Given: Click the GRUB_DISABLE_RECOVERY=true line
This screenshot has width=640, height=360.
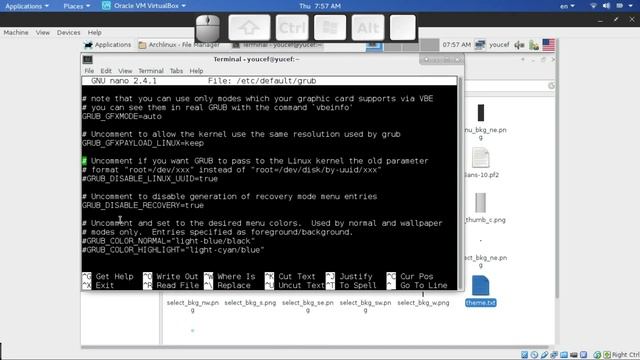Looking at the screenshot, I should pos(143,205).
